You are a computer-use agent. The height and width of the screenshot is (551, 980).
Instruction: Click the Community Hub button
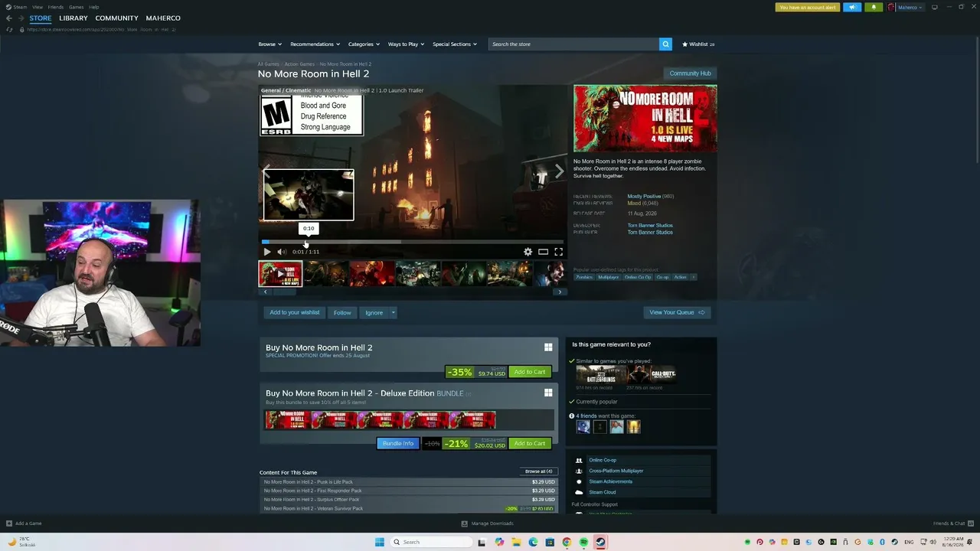point(690,73)
